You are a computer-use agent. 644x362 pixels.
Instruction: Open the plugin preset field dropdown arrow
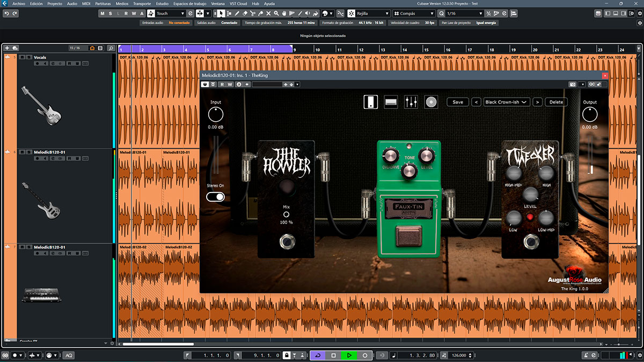(297, 84)
